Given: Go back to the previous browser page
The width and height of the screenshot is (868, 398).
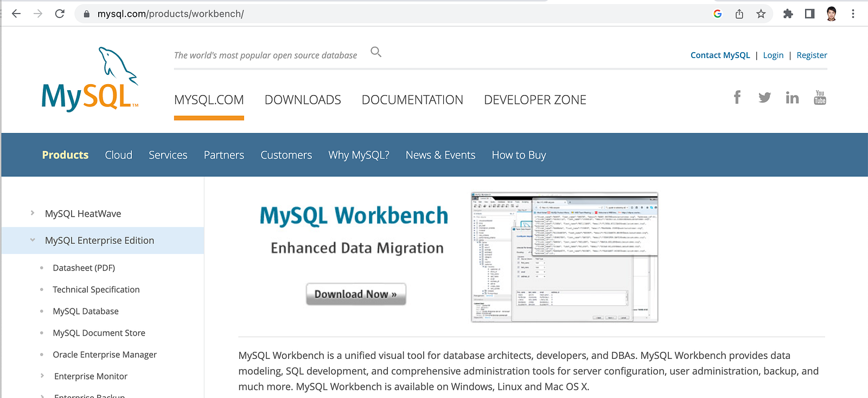Looking at the screenshot, I should point(16,14).
